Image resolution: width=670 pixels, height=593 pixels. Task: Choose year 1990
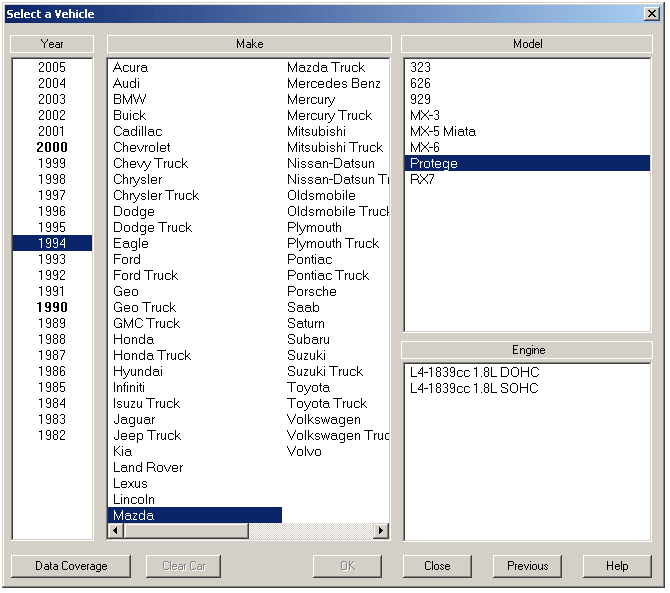[52, 307]
